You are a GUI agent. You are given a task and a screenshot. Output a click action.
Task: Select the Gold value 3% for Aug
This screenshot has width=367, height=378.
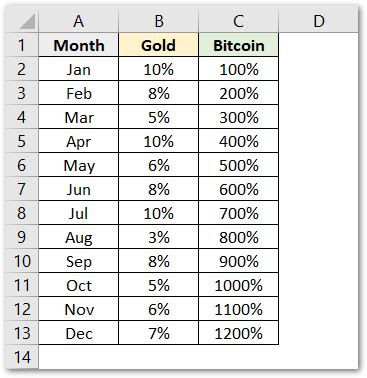coord(159,237)
